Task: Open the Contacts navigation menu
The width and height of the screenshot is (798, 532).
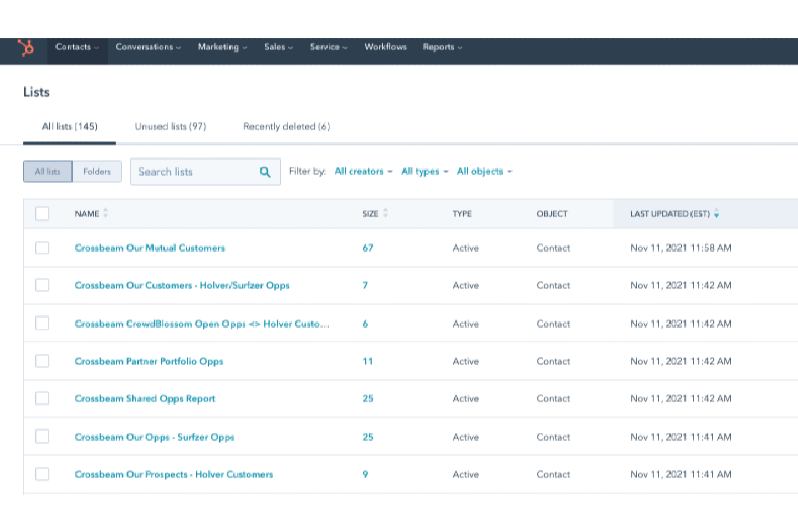Action: (x=76, y=47)
